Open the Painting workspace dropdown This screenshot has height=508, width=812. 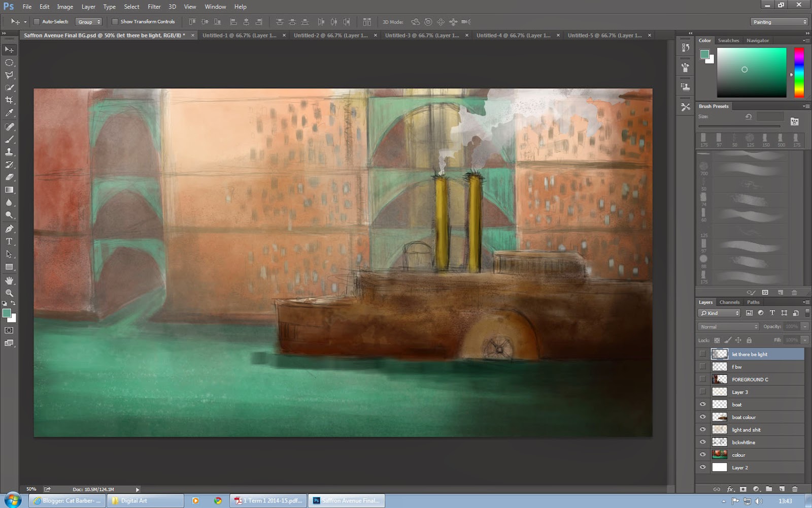779,22
